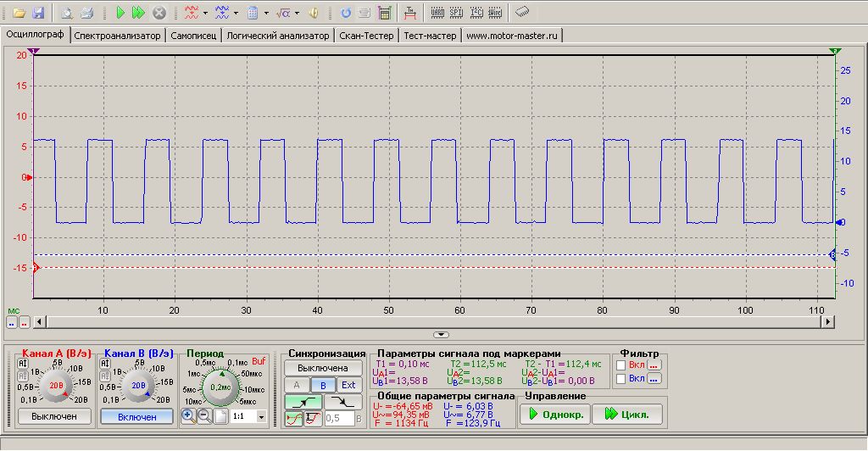Viewport: 868px width, 451px height.
Task: Start single acquisition with toolbar green play icon
Action: (120, 12)
